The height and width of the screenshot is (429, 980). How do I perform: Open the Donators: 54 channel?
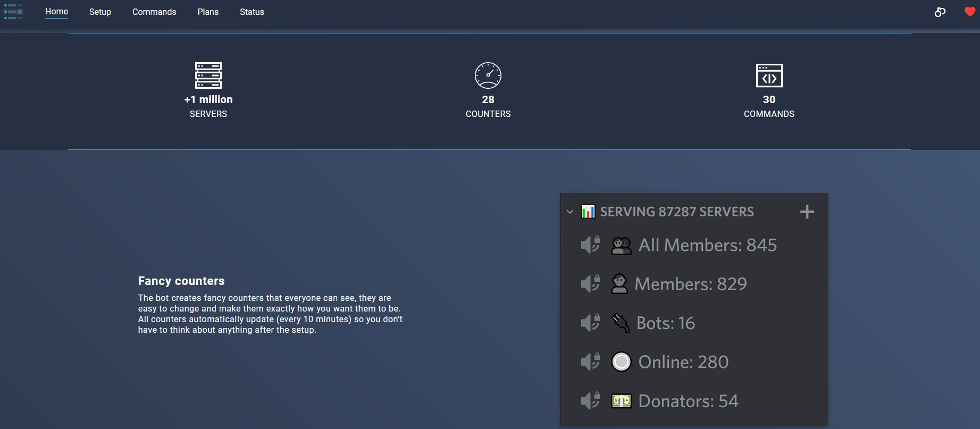pos(688,401)
